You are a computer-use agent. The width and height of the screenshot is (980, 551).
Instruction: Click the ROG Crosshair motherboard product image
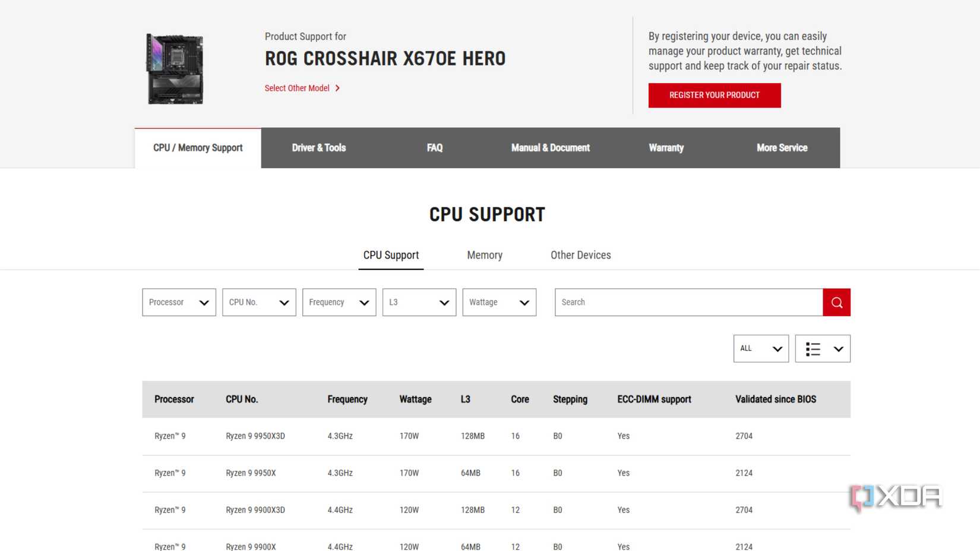click(x=175, y=69)
